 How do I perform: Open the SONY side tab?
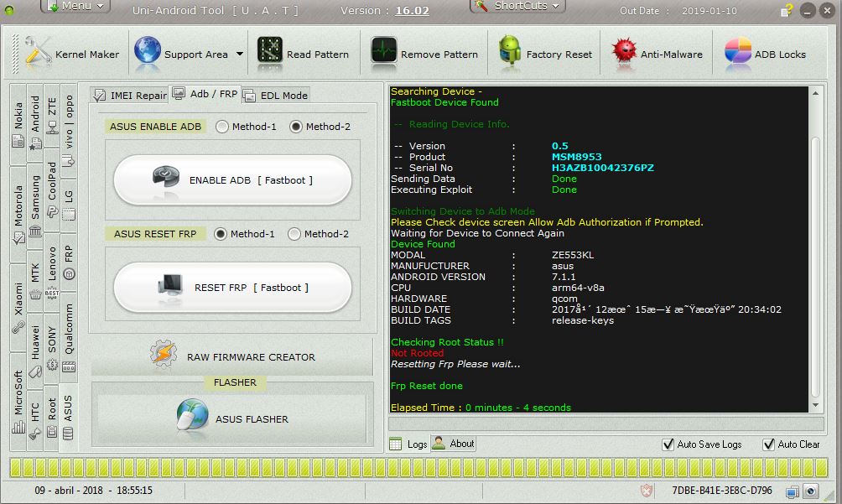pyautogui.click(x=52, y=348)
